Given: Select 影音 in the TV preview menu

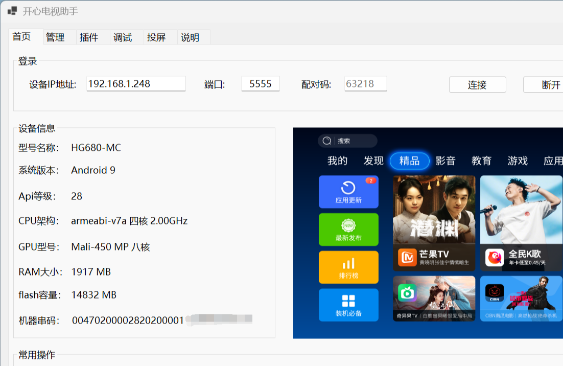Looking at the screenshot, I should (446, 161).
